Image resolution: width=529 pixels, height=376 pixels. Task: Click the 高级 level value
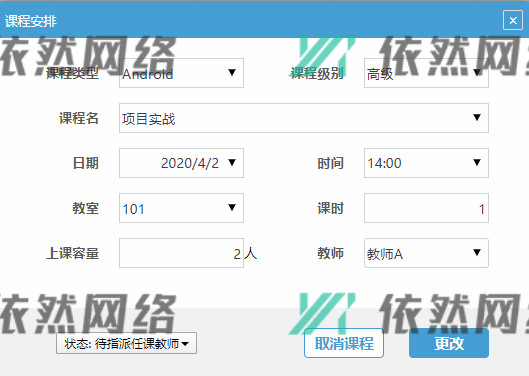point(380,74)
